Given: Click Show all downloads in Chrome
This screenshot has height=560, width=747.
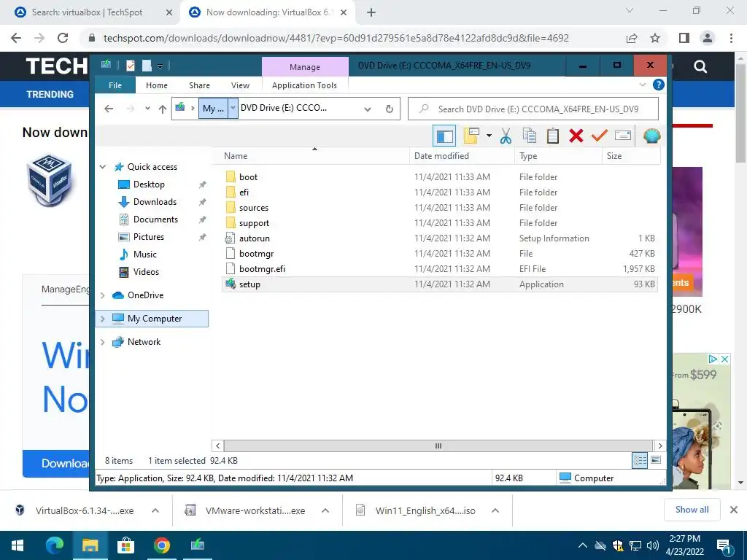Looking at the screenshot, I should (x=692, y=510).
